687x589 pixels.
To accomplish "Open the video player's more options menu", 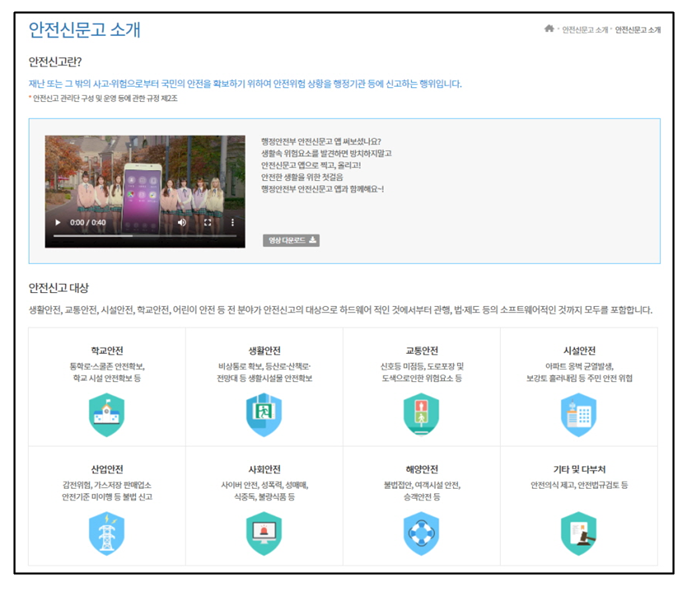I will [232, 223].
